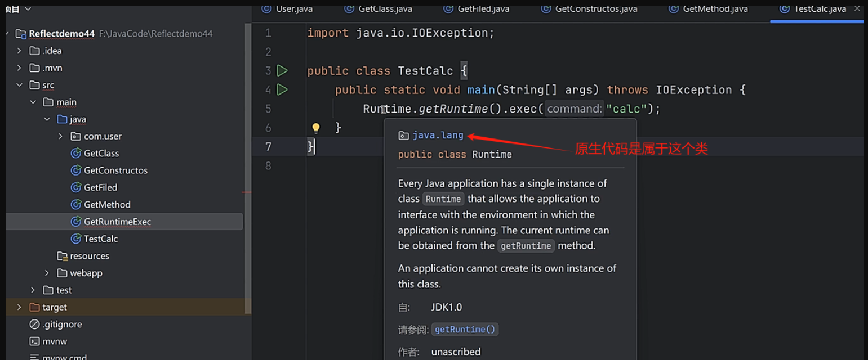Switch to the User.java tab
868x360 pixels.
(x=287, y=9)
